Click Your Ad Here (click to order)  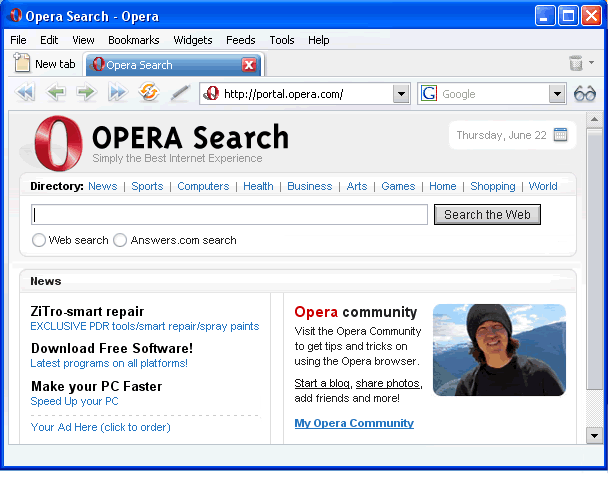pyautogui.click(x=100, y=427)
